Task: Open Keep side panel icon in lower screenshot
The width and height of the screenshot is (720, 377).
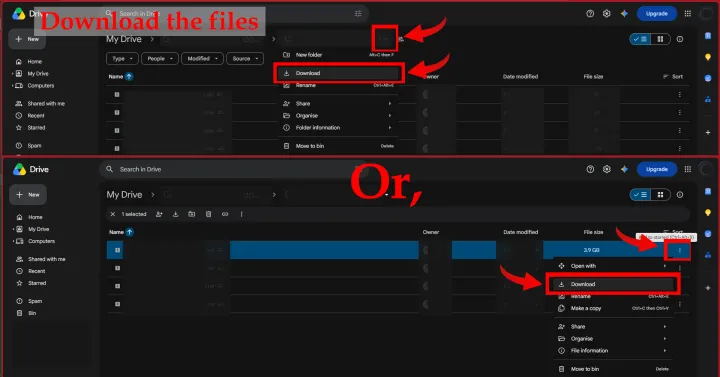Action: pyautogui.click(x=708, y=213)
